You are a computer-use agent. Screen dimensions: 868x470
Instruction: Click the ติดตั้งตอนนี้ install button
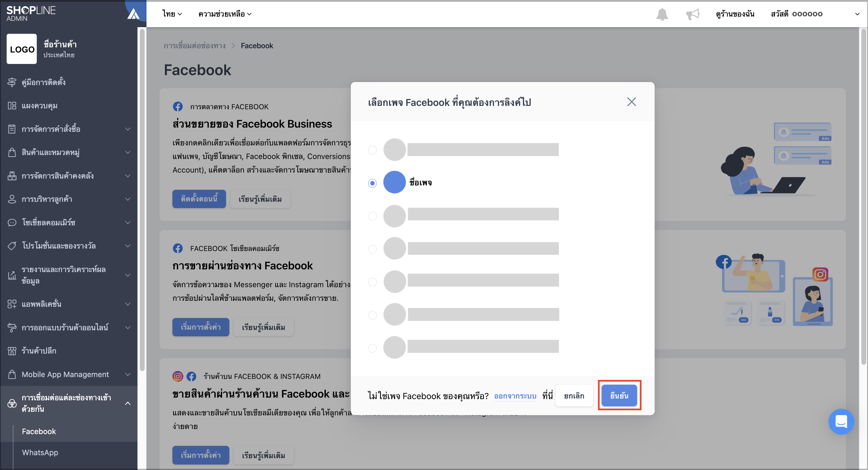(199, 199)
